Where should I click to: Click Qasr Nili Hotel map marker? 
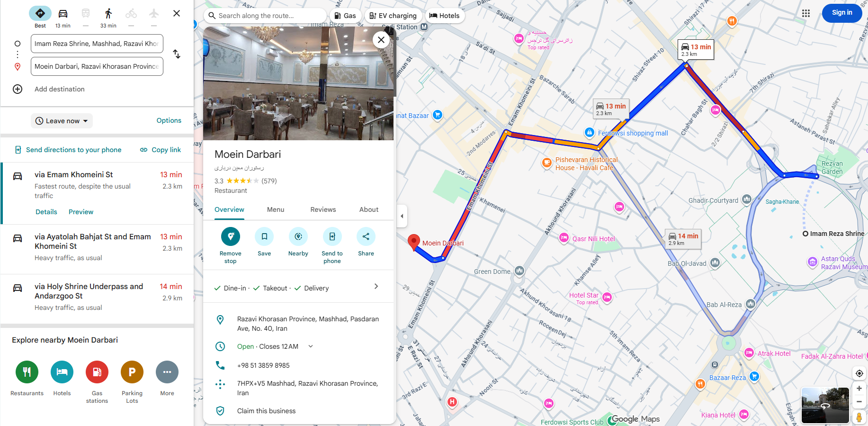[564, 238]
